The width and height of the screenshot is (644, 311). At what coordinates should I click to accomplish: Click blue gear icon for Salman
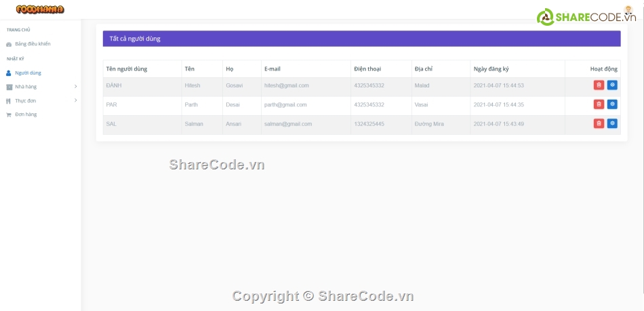612,123
